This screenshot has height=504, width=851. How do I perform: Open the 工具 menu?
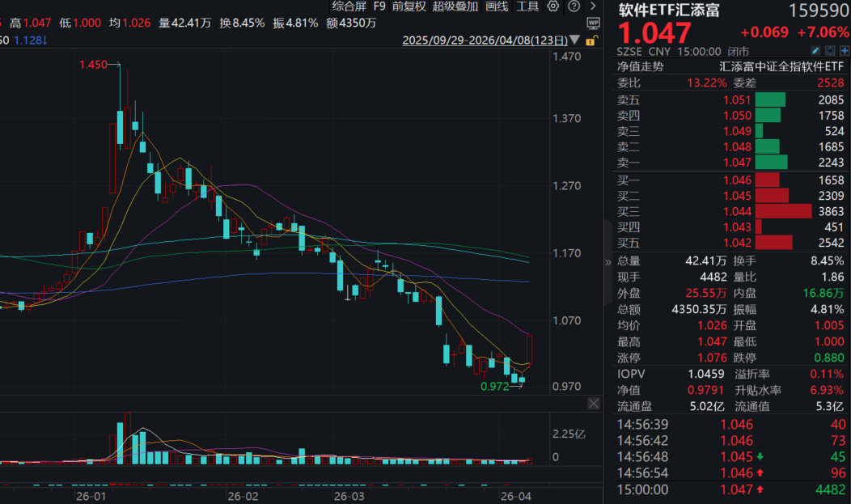pos(529,6)
